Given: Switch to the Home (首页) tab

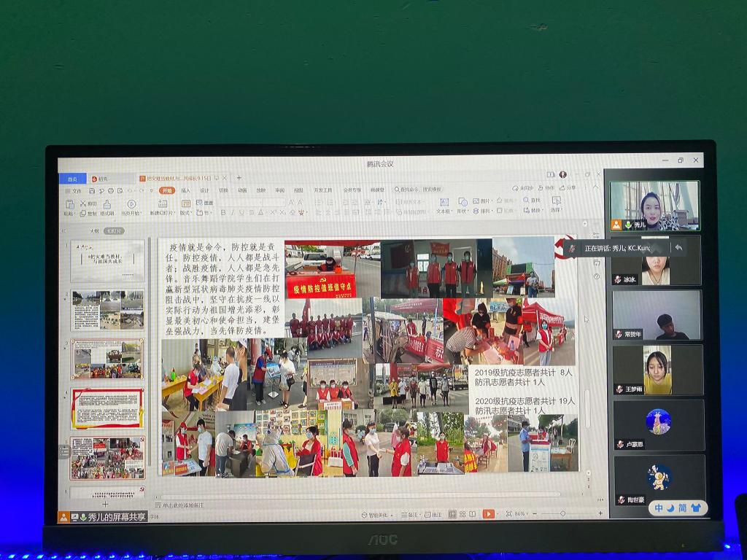Looking at the screenshot, I should [x=72, y=179].
